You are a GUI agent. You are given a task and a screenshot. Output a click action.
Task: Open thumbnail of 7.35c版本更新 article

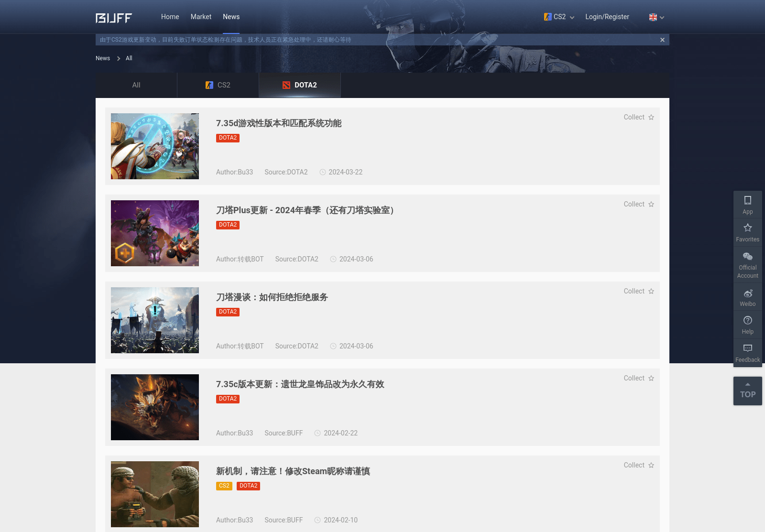pyautogui.click(x=155, y=407)
